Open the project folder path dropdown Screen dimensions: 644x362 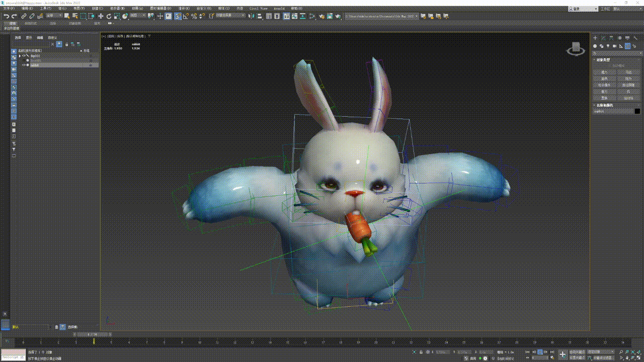[x=381, y=16]
